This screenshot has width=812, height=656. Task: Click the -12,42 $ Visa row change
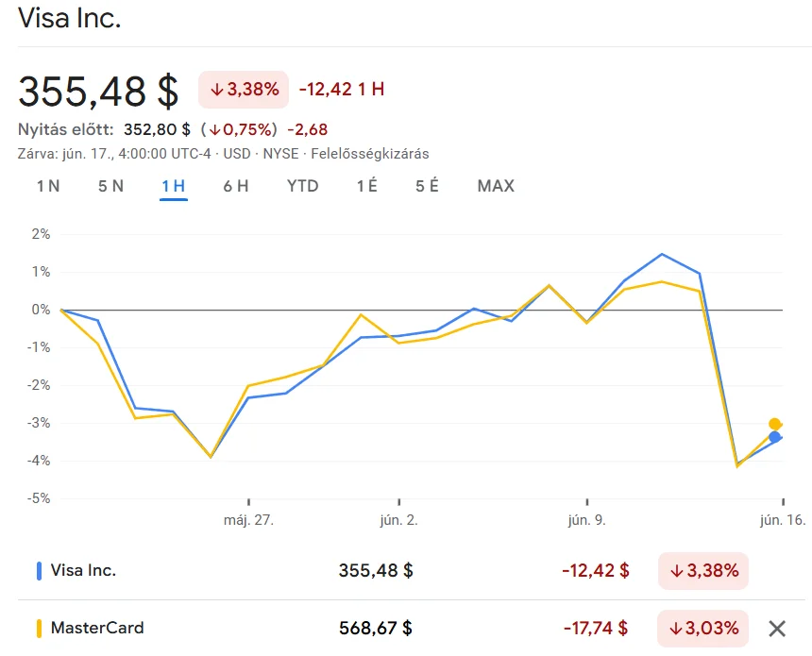596,570
